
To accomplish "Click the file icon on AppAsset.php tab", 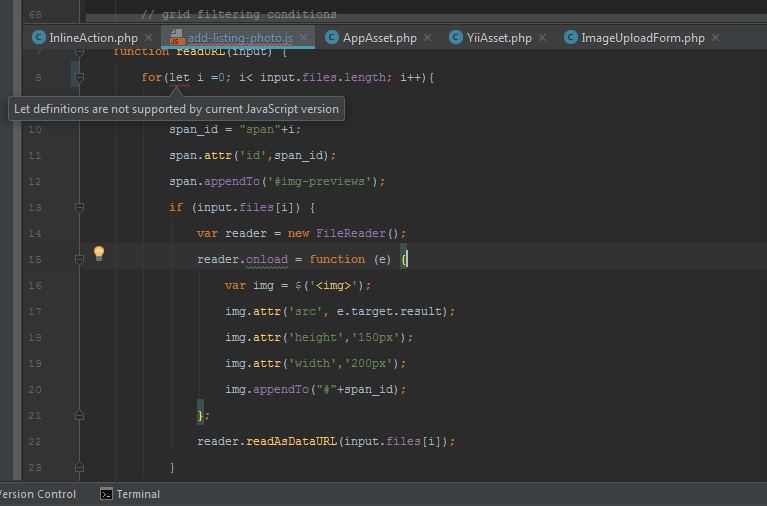I will click(x=333, y=38).
